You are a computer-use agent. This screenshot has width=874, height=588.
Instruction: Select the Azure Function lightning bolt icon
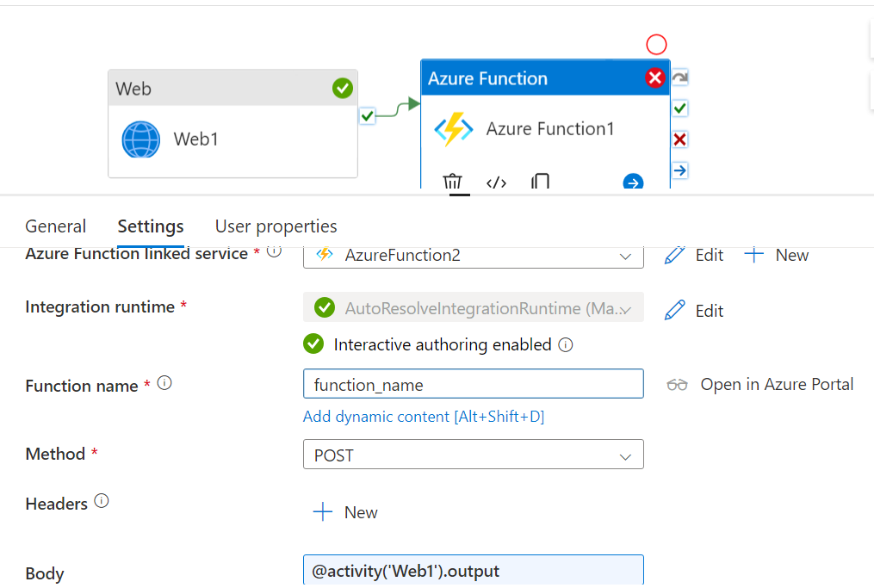pyautogui.click(x=453, y=129)
